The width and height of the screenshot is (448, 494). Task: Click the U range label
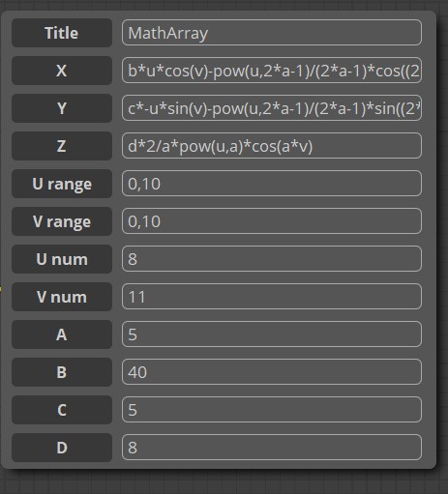(62, 184)
